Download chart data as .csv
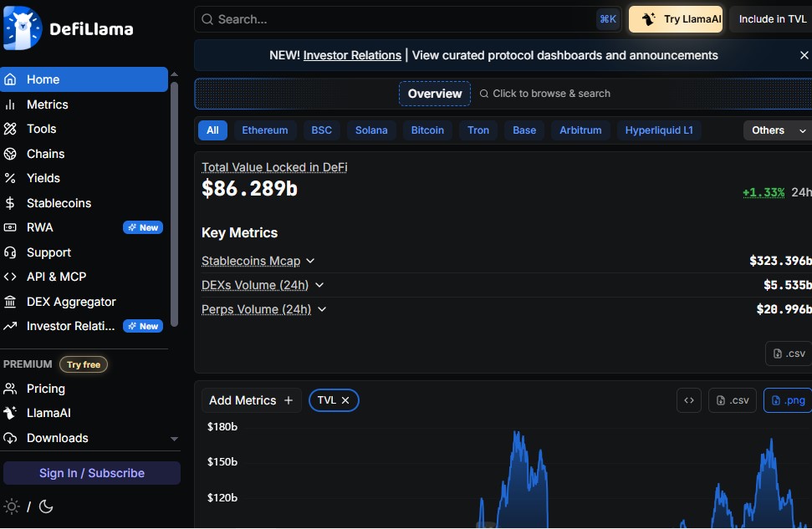Image resolution: width=812 pixels, height=529 pixels. point(733,400)
